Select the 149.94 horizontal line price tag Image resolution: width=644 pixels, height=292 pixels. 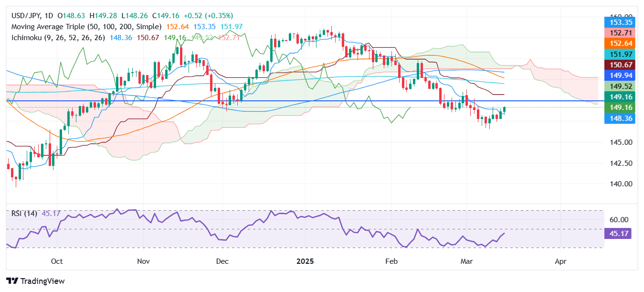click(621, 75)
